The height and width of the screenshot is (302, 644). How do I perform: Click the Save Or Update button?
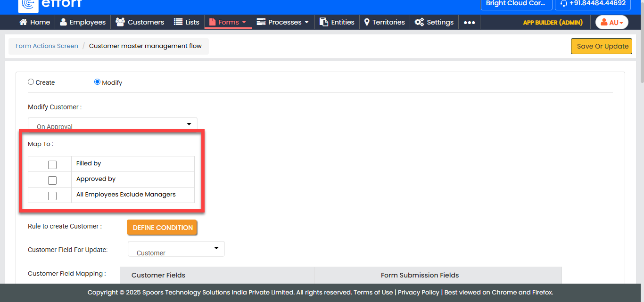[x=602, y=46]
